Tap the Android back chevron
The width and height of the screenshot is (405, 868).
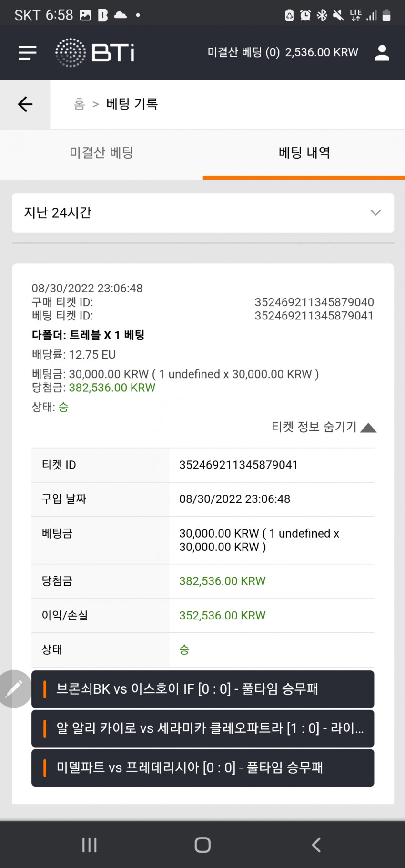(316, 845)
